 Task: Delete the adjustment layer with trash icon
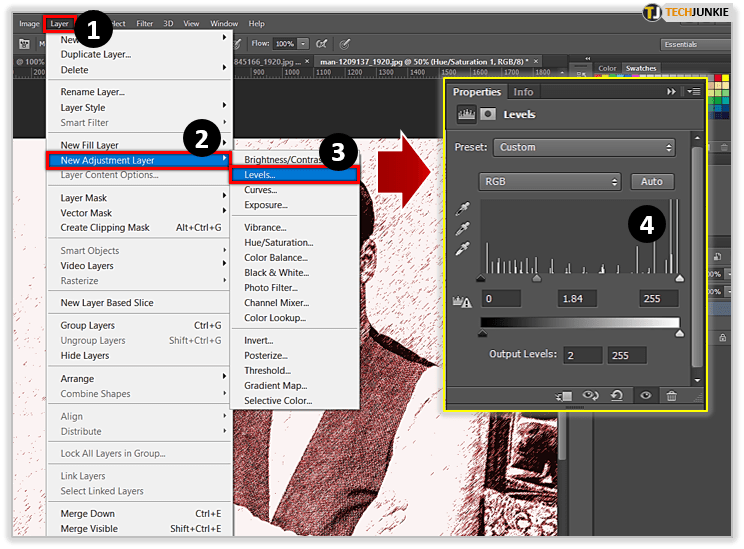click(x=671, y=396)
